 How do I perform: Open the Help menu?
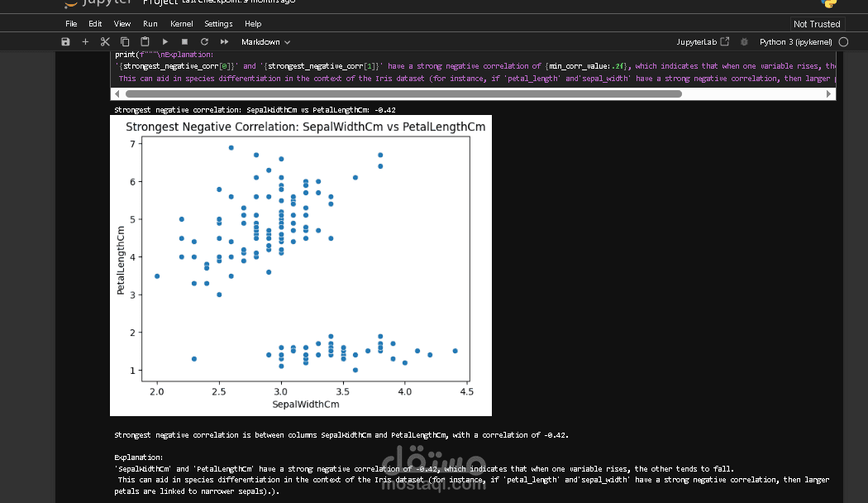click(253, 24)
